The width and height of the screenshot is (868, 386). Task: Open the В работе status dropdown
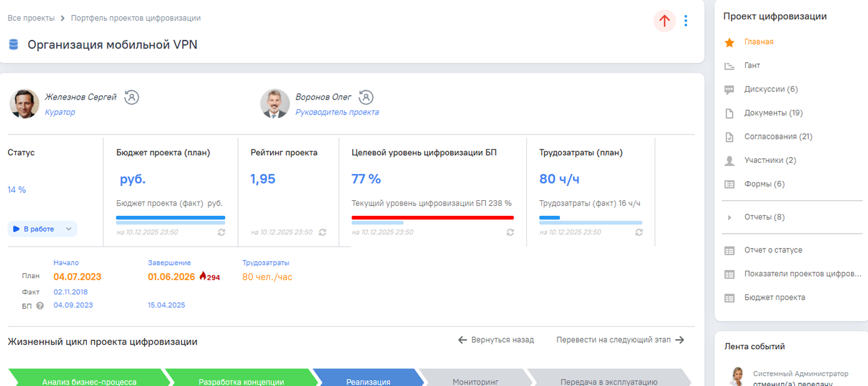42,229
